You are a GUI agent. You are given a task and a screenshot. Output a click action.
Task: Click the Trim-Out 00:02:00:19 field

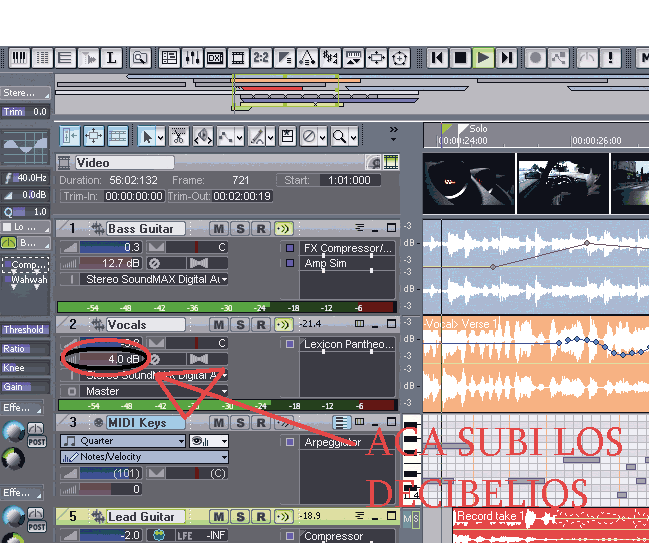point(242,196)
